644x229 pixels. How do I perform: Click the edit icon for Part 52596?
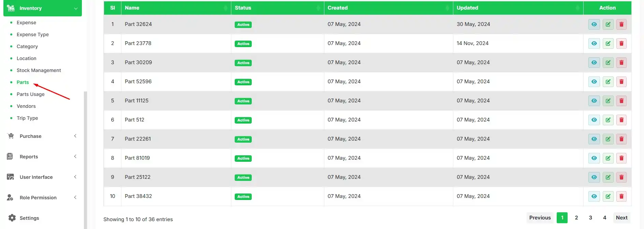(x=608, y=82)
